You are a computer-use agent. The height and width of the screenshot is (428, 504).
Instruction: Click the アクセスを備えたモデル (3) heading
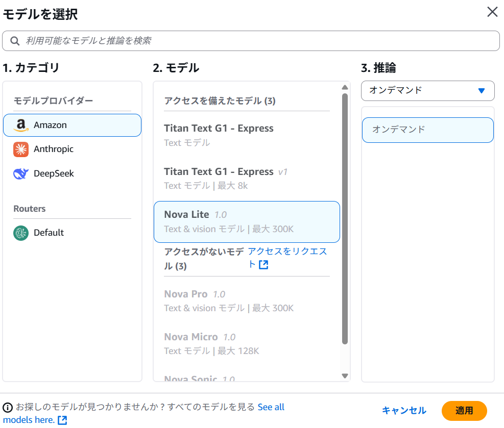pyautogui.click(x=220, y=101)
